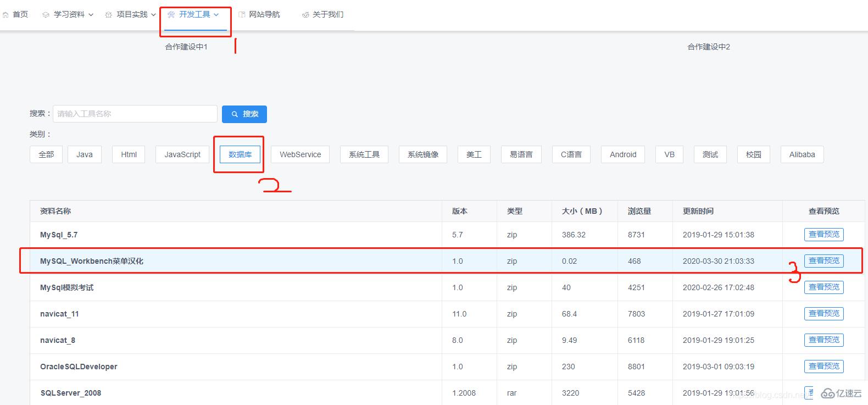Select the C语言 category
The width and height of the screenshot is (868, 405).
571,154
